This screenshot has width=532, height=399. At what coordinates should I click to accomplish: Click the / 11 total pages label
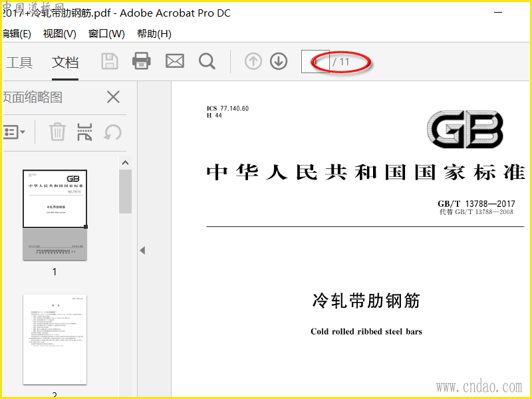click(x=340, y=62)
